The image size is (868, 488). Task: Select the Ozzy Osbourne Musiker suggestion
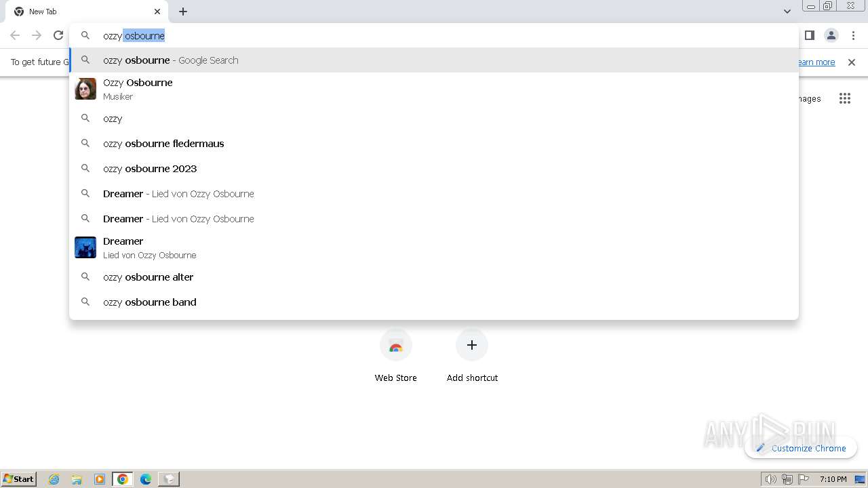pyautogui.click(x=434, y=89)
